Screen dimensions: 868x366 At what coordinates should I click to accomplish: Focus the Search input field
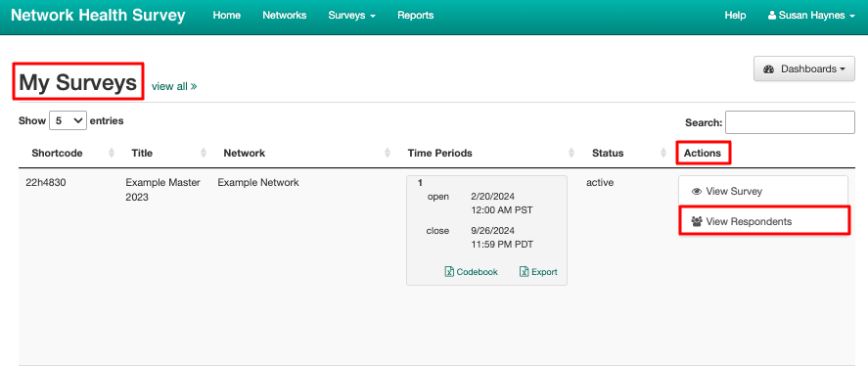pos(790,122)
